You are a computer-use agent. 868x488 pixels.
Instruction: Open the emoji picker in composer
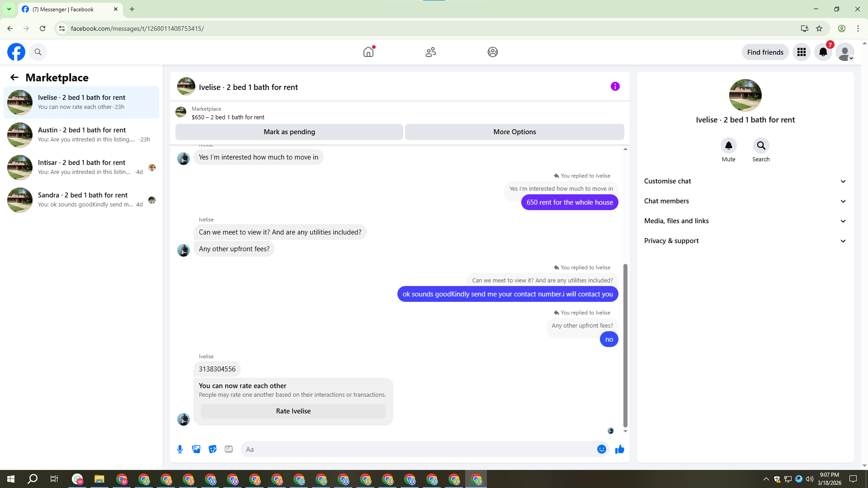pos(601,449)
